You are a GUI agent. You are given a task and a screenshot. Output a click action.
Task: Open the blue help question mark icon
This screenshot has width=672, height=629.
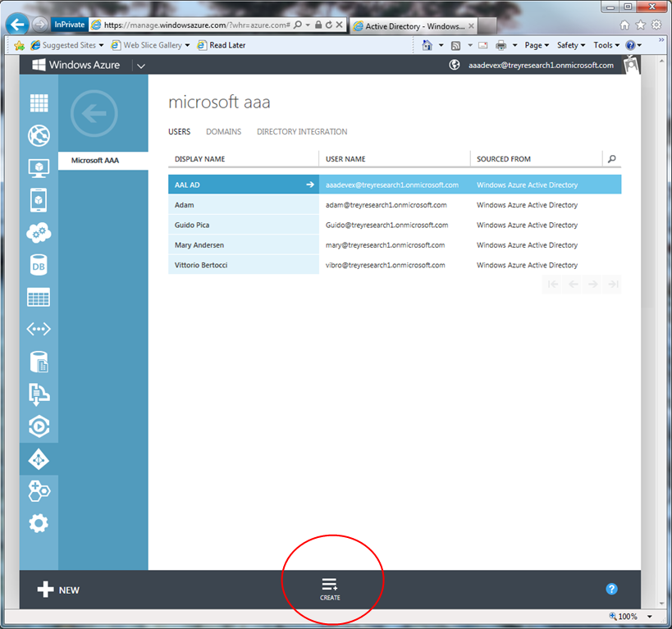611,589
